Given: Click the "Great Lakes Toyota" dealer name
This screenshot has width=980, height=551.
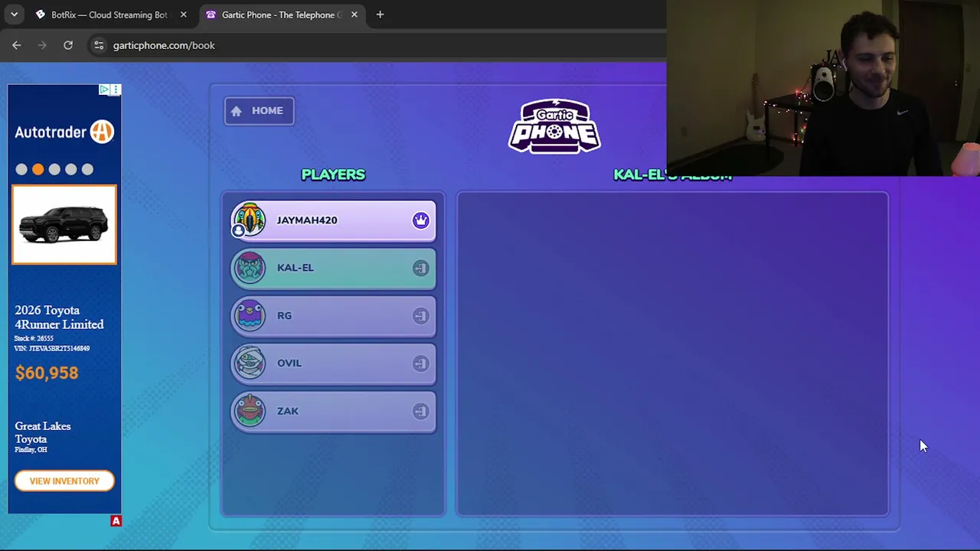Looking at the screenshot, I should pyautogui.click(x=42, y=432).
